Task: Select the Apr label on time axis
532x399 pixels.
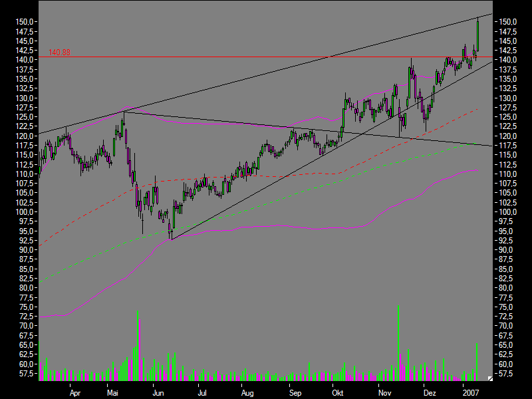Action: (x=75, y=393)
